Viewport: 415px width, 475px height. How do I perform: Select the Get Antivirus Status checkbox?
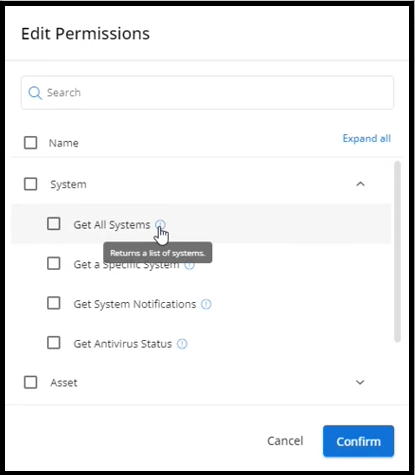(x=54, y=343)
